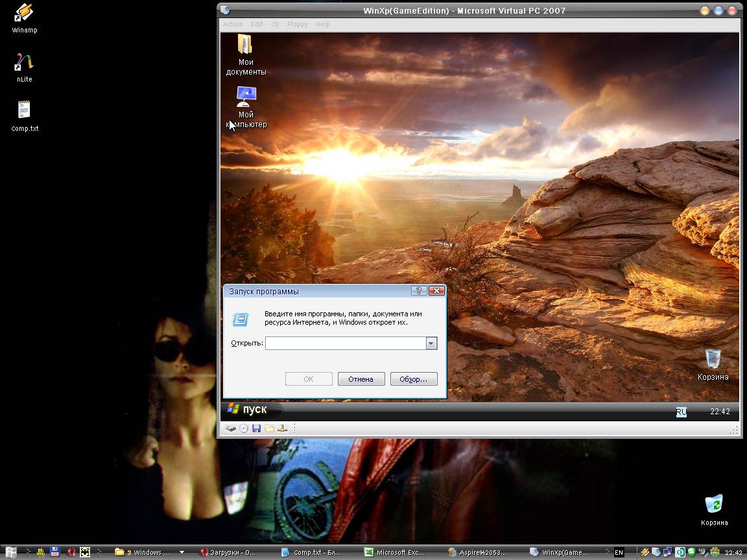The height and width of the screenshot is (560, 747).
Task: Click the shared folder icon in Virtual PC status bar
Action: coord(269,428)
